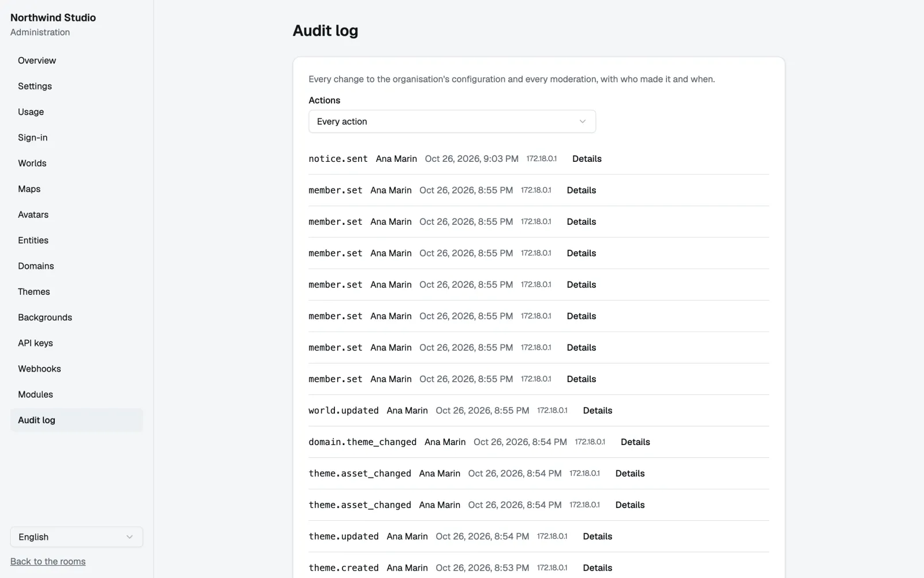The width and height of the screenshot is (924, 578).
Task: Click the Northwind Studio title
Action: coord(53,18)
